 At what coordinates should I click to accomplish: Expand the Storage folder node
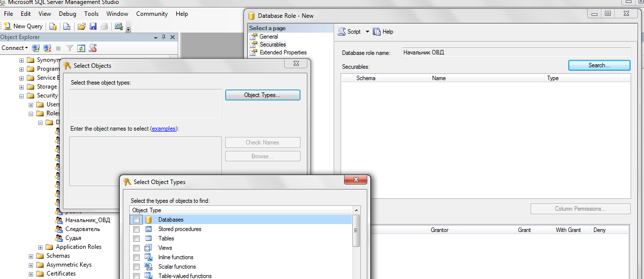point(21,87)
